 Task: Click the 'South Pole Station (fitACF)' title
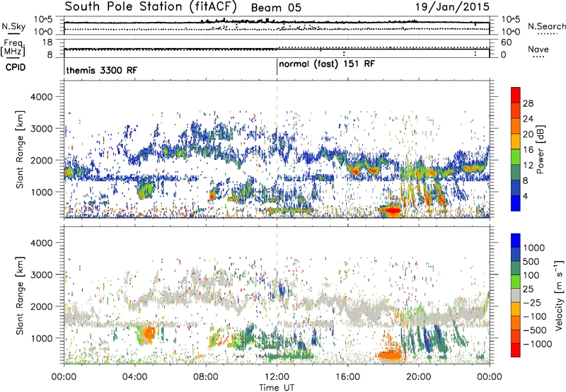click(151, 6)
